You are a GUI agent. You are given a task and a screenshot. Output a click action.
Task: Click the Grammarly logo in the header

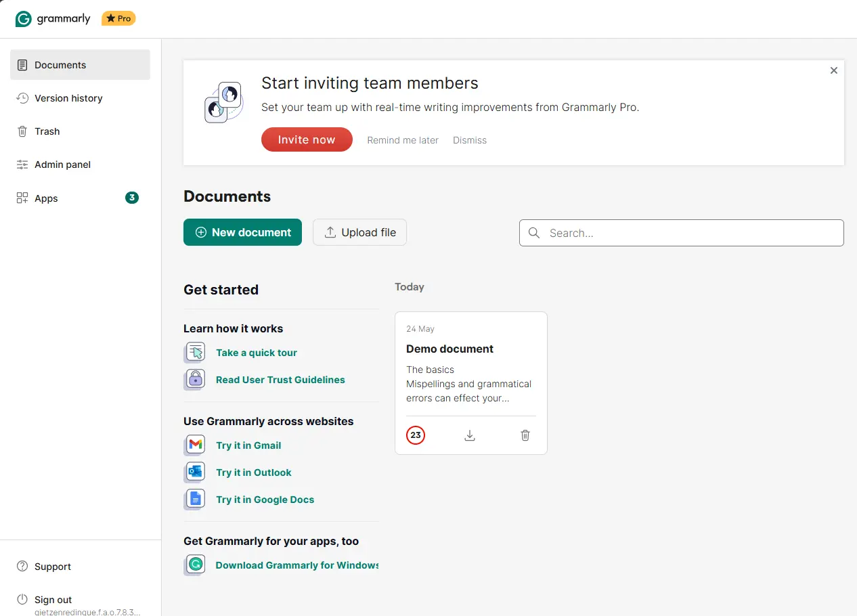click(53, 19)
